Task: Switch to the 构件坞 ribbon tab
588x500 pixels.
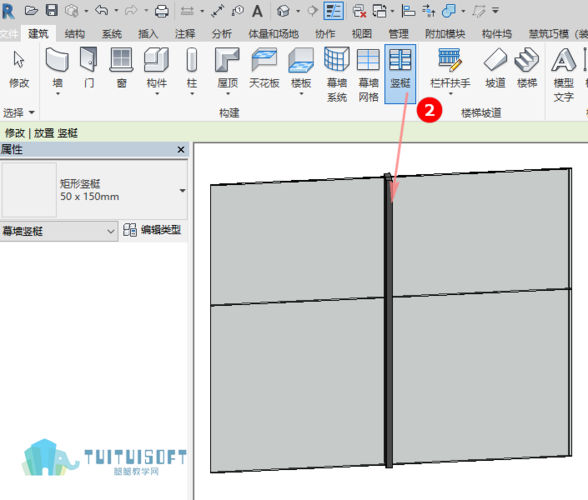Action: 497,34
